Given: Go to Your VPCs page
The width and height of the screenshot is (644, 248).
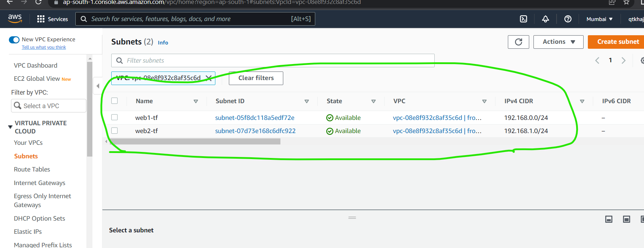Looking at the screenshot, I should [x=28, y=143].
